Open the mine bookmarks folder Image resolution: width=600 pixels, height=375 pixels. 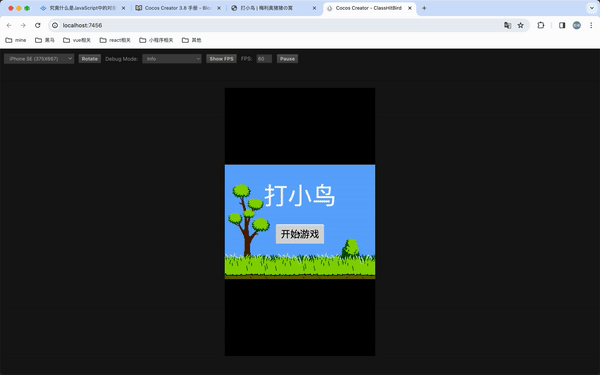[16, 40]
